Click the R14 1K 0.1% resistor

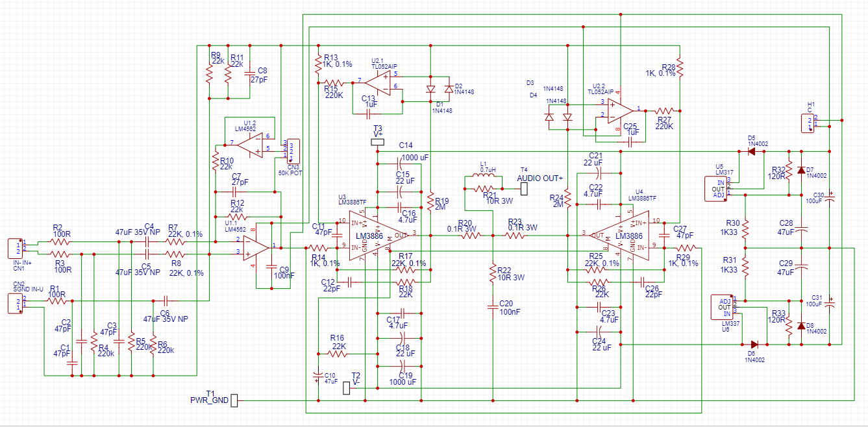[x=318, y=248]
